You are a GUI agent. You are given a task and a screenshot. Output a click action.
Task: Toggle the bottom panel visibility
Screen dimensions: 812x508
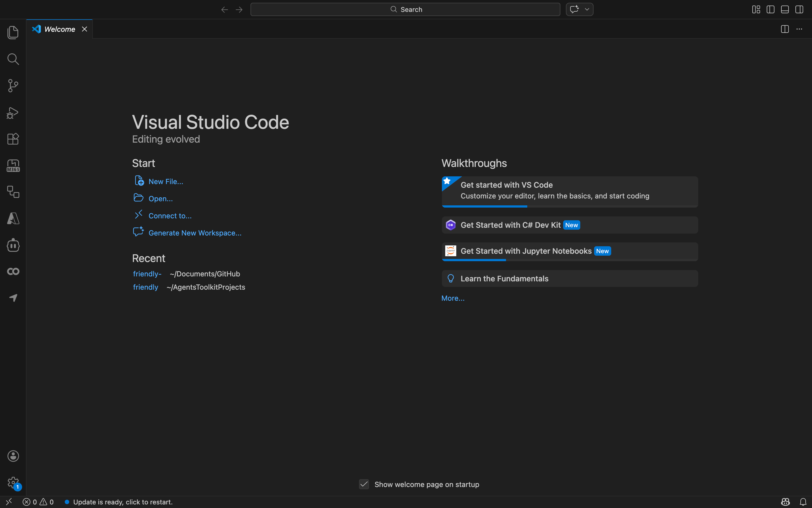coord(785,9)
